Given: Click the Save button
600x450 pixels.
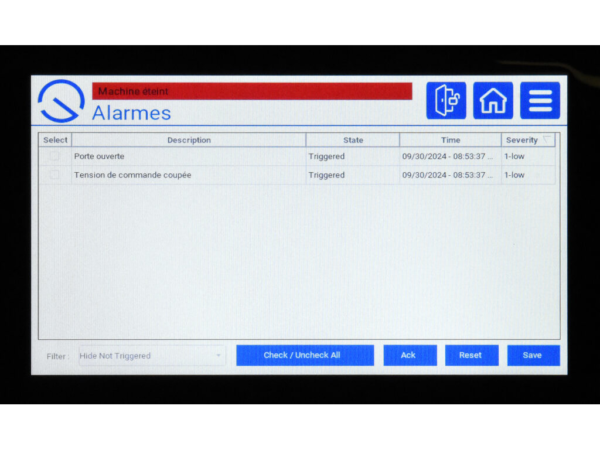Looking at the screenshot, I should tap(532, 355).
